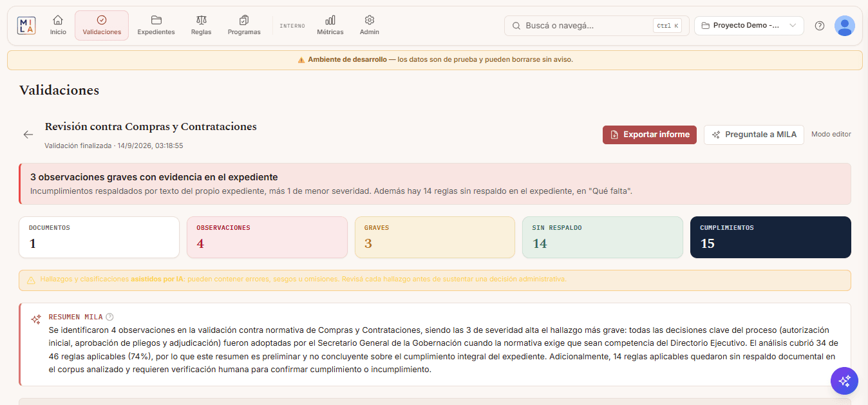Open the floating MILA assistant button
Screen dimensions: 868x405
pos(844,380)
